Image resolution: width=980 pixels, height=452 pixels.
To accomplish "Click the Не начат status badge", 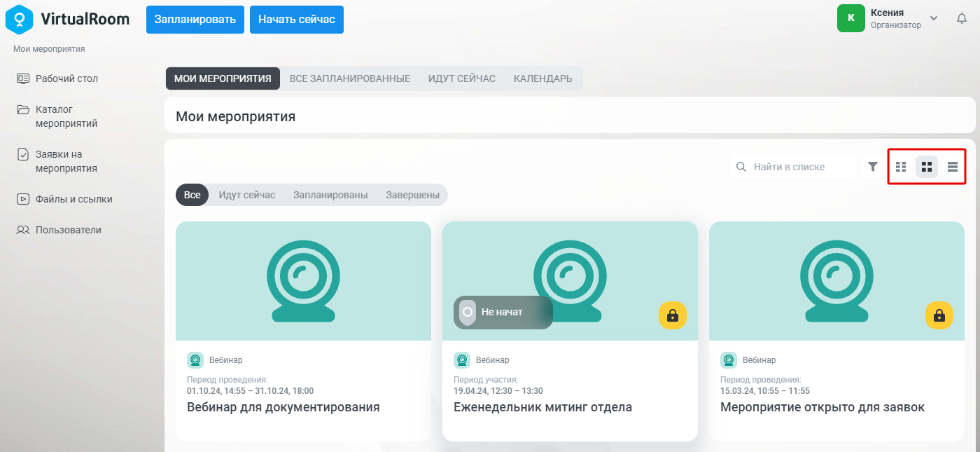I will [503, 313].
